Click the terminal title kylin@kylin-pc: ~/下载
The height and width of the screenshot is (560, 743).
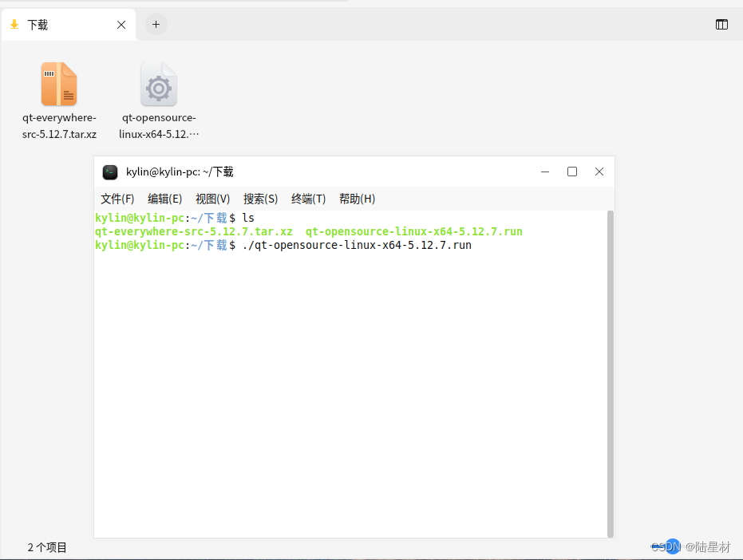(180, 172)
